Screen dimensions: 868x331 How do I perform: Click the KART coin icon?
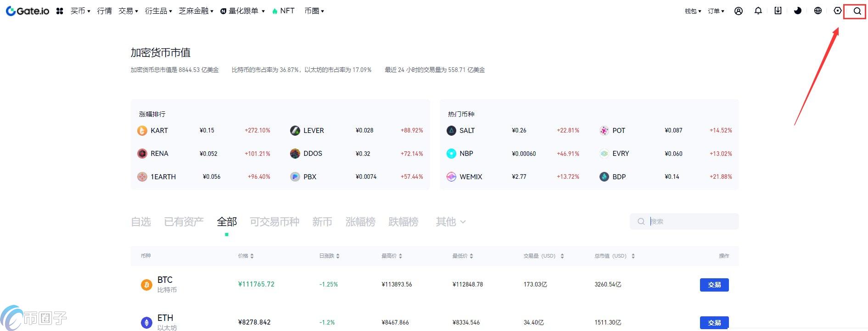tap(142, 131)
